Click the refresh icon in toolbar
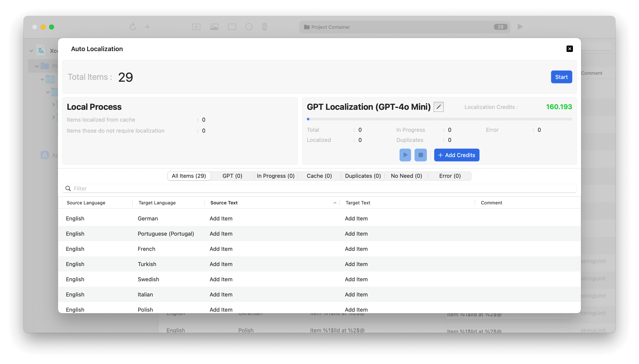 click(x=133, y=27)
